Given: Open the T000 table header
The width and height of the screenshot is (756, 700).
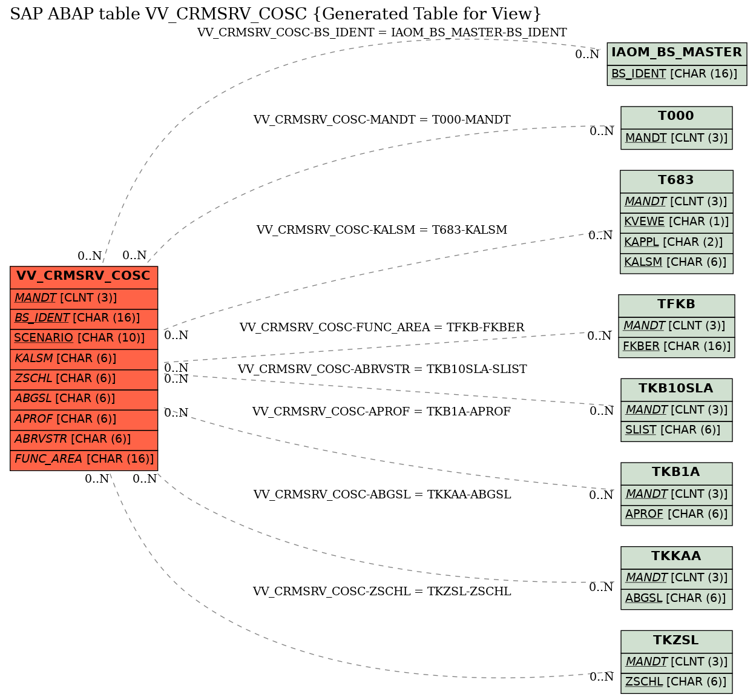Looking at the screenshot, I should [677, 117].
